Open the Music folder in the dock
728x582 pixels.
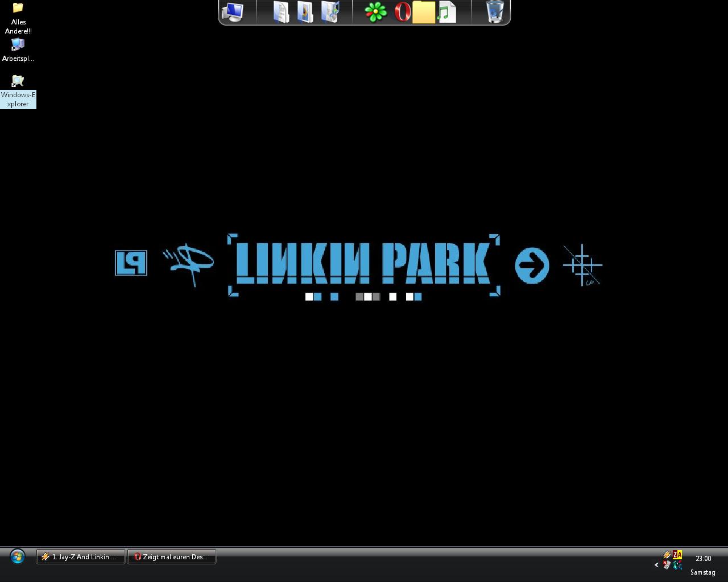(330, 12)
